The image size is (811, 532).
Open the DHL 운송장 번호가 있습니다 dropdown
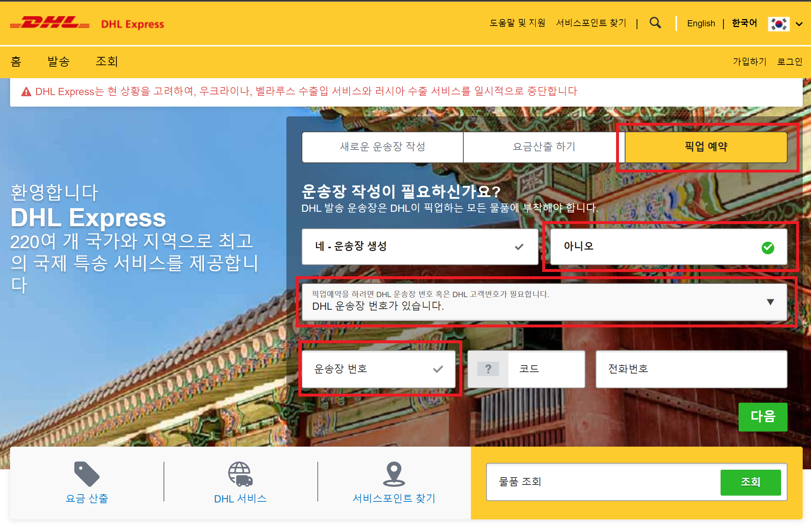(x=544, y=302)
